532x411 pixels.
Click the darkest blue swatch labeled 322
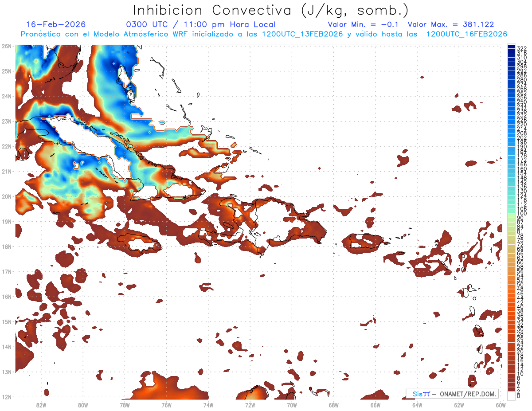click(512, 47)
